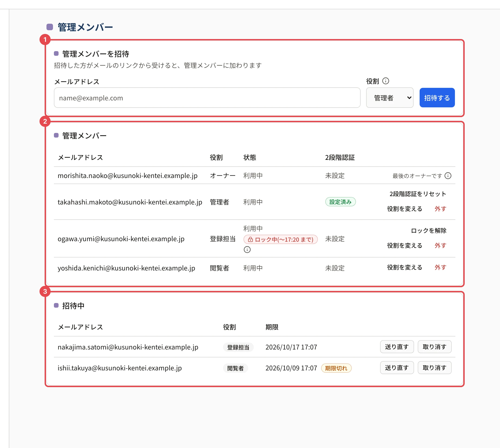This screenshot has width=500, height=448.
Task: Click 送り直す for ishii.takuya invitation
Action: pyautogui.click(x=397, y=368)
